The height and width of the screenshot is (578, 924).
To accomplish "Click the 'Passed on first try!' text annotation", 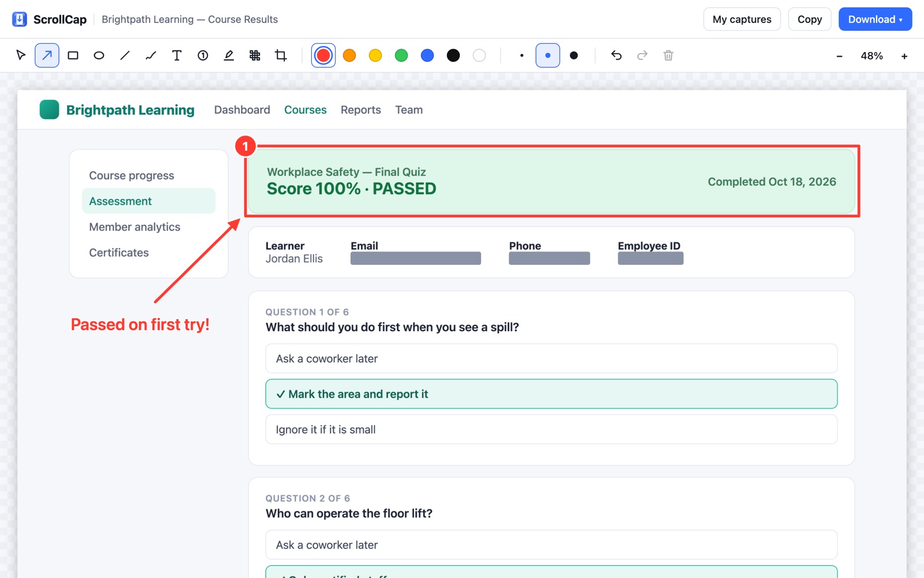I will [x=140, y=325].
